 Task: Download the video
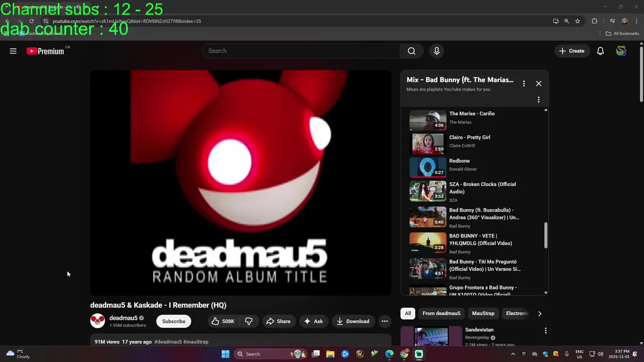353,321
